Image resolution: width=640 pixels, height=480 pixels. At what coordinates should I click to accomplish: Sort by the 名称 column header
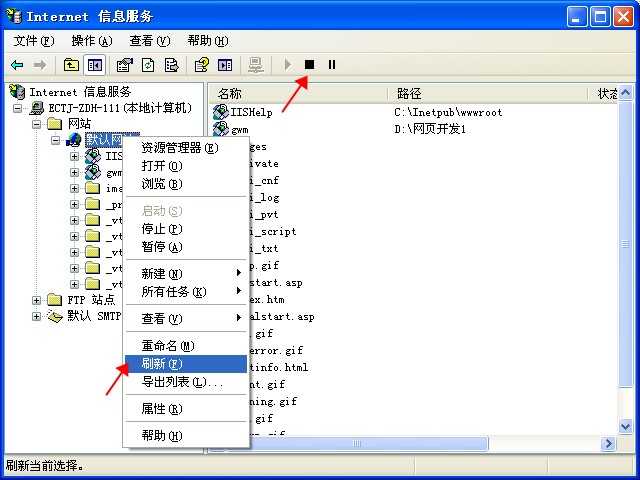tap(298, 93)
